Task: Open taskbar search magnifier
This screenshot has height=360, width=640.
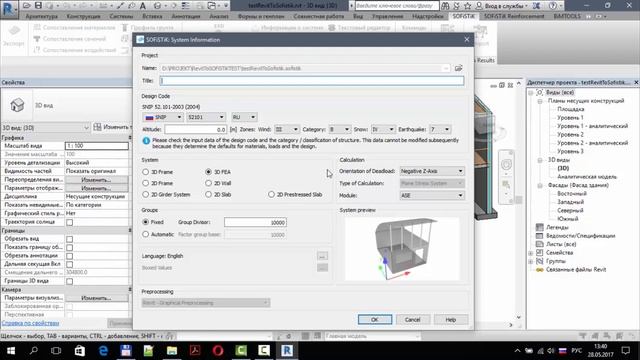Action: [34, 351]
